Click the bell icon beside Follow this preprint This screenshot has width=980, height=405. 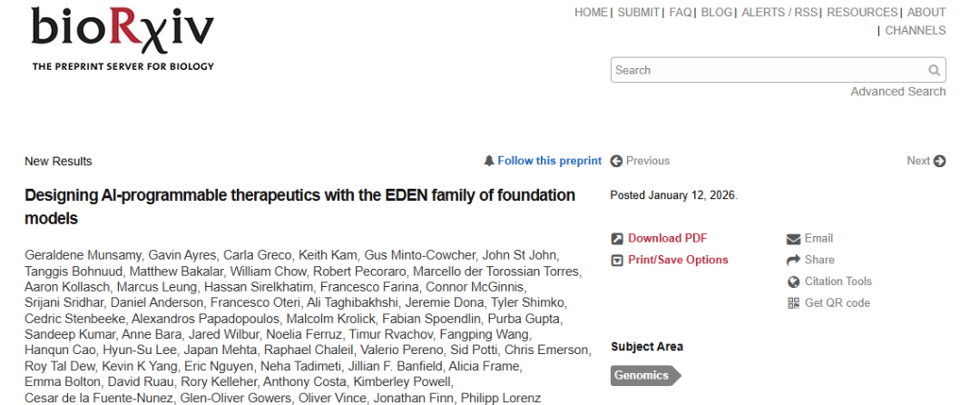489,161
